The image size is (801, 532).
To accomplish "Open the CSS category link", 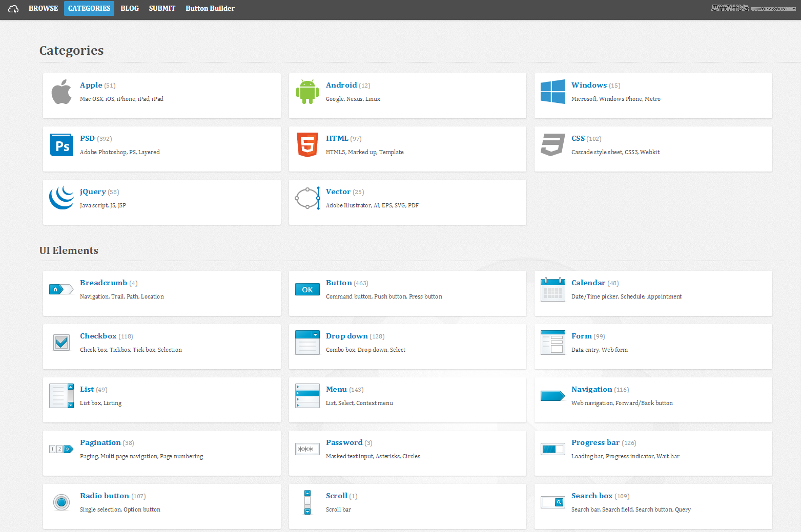I will (x=578, y=139).
